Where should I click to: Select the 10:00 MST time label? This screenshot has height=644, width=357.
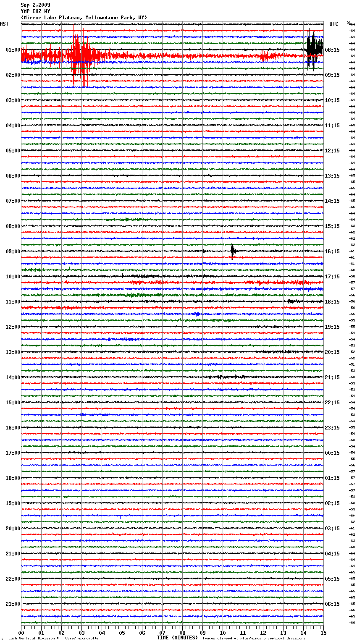tap(13, 277)
